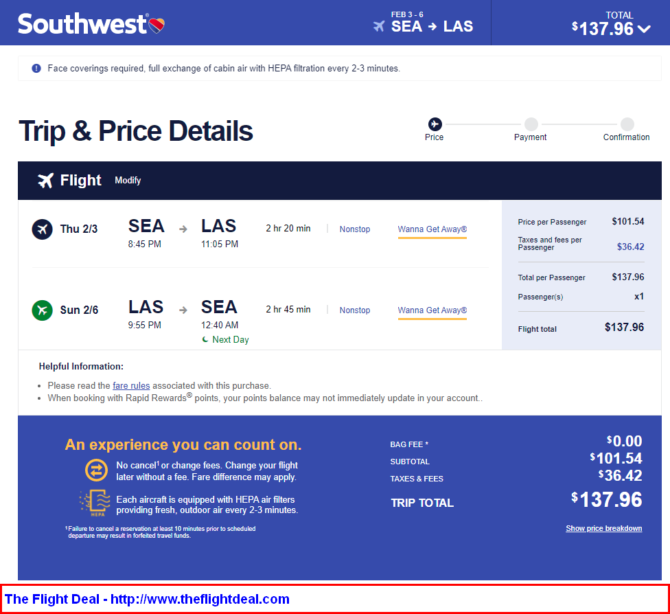Open The Flight Deal website link
Image resolution: width=670 pixels, height=614 pixels.
tap(147, 599)
